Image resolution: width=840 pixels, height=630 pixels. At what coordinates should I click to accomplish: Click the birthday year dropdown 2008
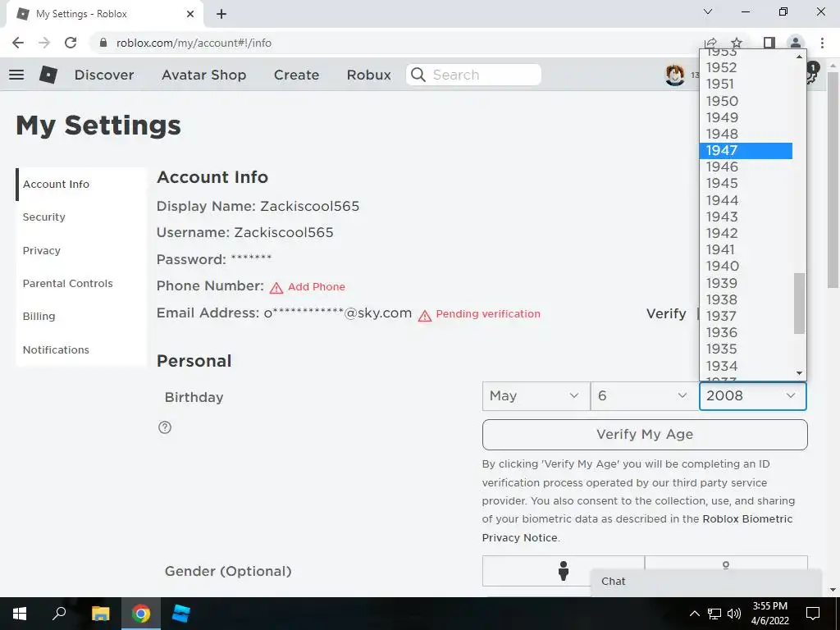tap(753, 396)
